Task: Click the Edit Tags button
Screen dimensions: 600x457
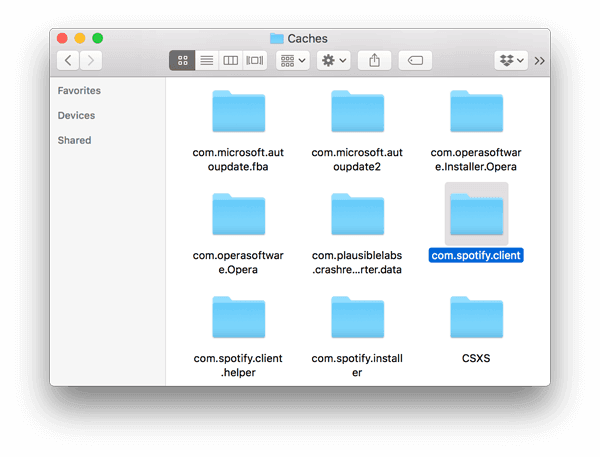Action: (415, 60)
